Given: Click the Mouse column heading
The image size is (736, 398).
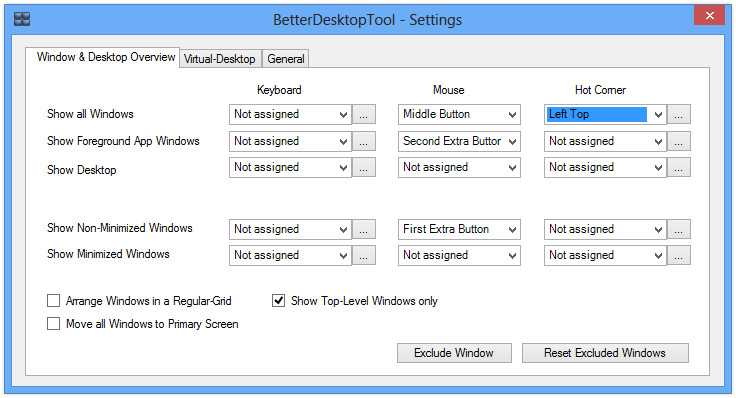Looking at the screenshot, I should [449, 90].
